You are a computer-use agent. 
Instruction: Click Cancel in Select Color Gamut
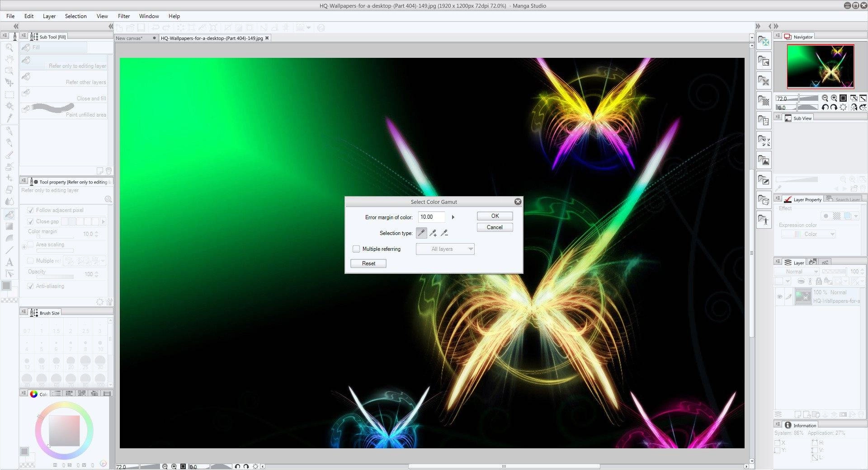click(495, 227)
